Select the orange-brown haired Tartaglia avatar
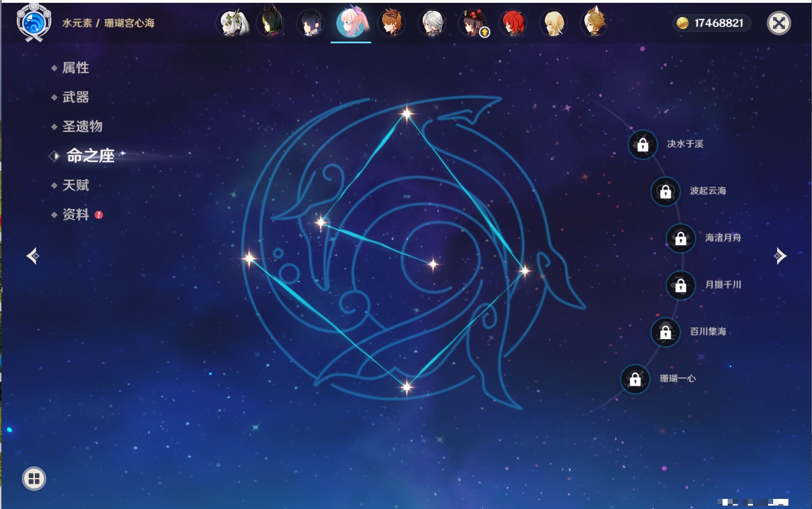 click(392, 23)
